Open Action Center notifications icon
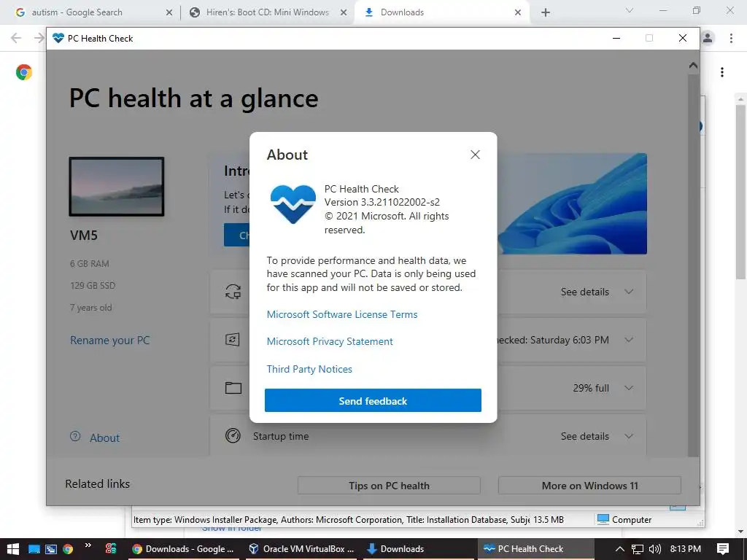This screenshot has width=747, height=560. [723, 549]
